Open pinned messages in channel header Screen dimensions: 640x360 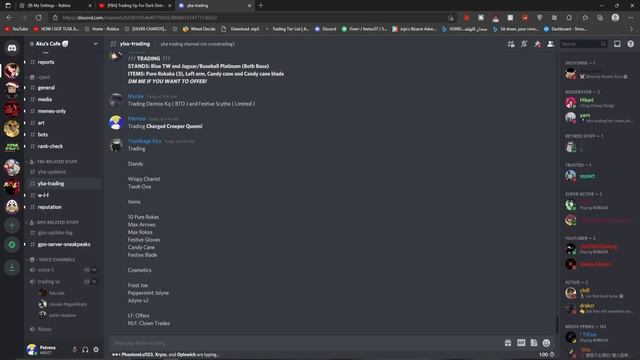537,44
